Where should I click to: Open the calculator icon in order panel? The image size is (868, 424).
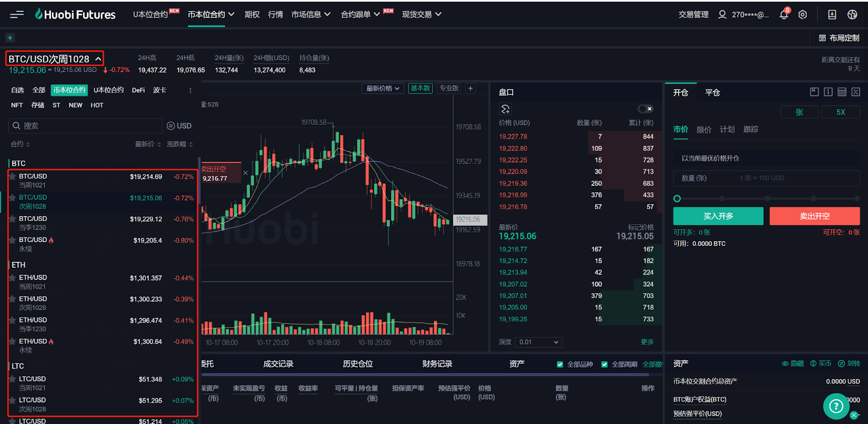[842, 92]
